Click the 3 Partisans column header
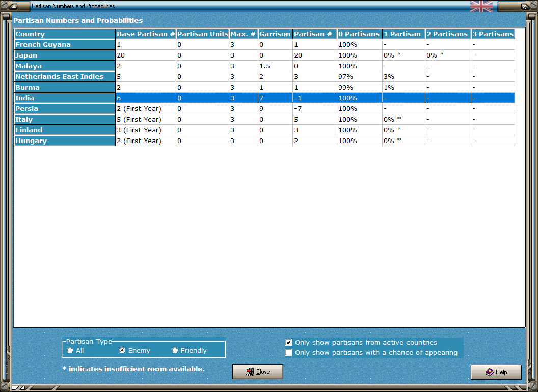 (493, 34)
